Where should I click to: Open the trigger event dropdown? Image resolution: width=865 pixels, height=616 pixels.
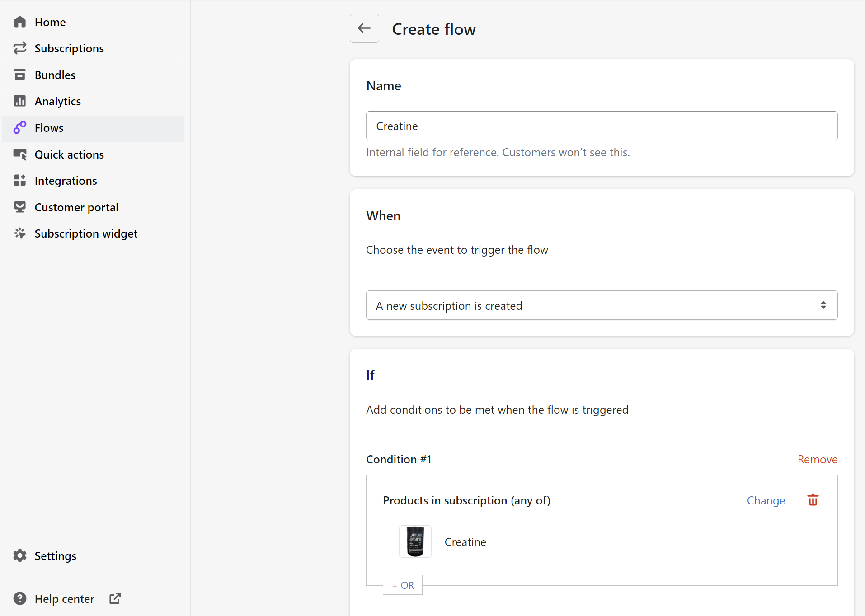(602, 306)
